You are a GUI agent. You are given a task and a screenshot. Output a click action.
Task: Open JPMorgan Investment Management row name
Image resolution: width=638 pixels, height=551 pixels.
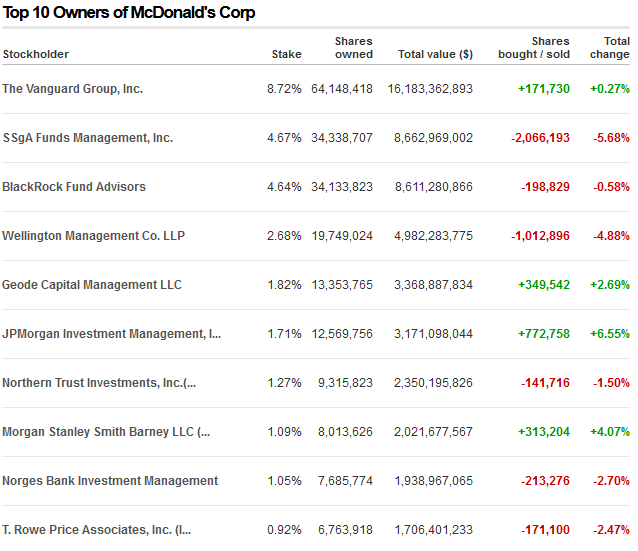click(x=111, y=334)
